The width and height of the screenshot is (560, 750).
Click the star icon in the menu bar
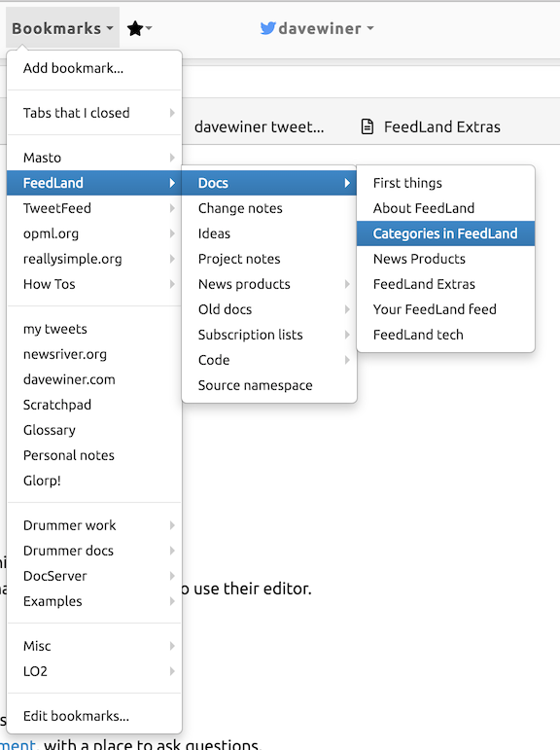coord(135,29)
